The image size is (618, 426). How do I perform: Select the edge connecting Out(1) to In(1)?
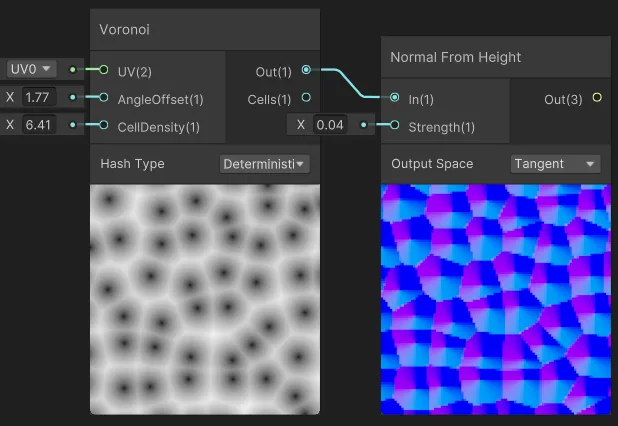point(349,83)
